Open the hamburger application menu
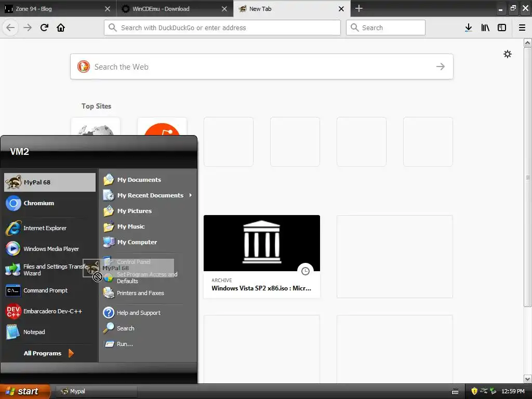532x399 pixels. click(x=522, y=28)
